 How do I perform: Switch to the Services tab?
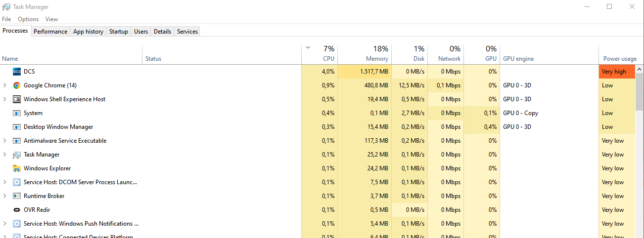[187, 31]
